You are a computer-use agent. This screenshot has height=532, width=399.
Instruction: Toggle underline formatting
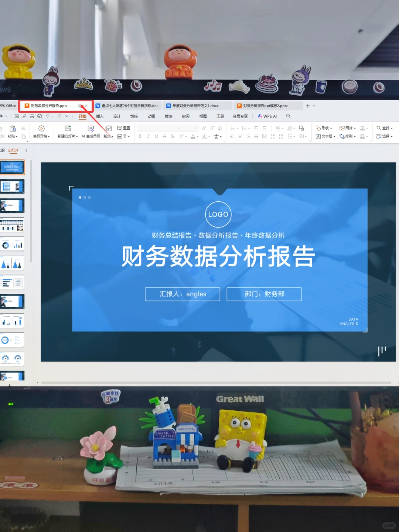[x=156, y=136]
